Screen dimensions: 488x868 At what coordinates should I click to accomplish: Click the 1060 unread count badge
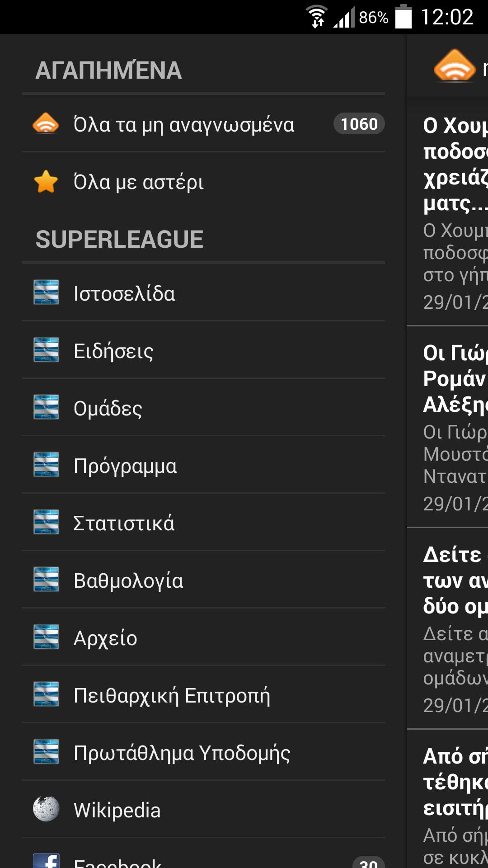tap(358, 123)
